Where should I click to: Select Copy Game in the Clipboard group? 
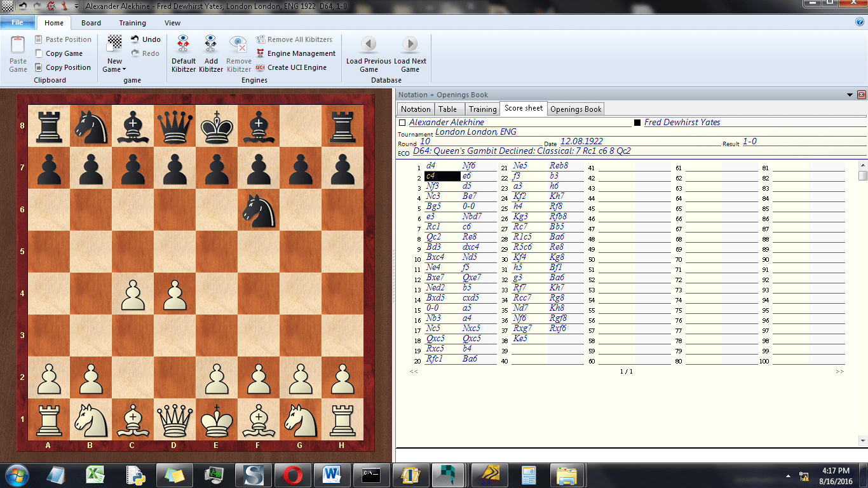point(63,53)
